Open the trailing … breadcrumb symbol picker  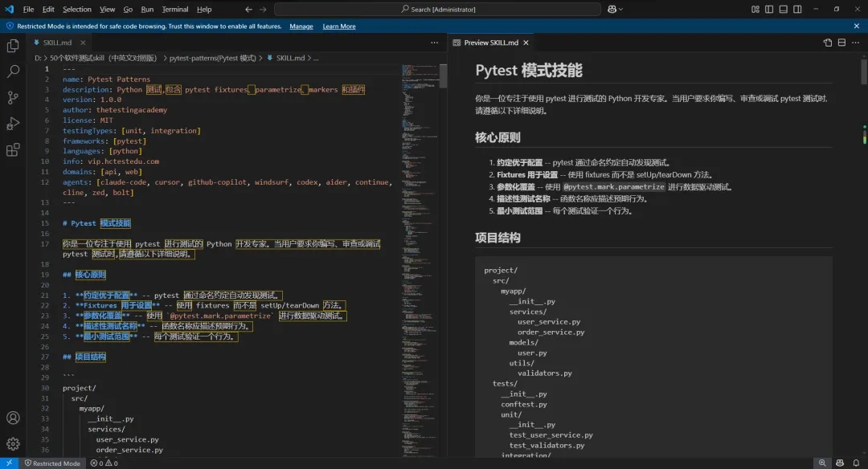pos(316,58)
